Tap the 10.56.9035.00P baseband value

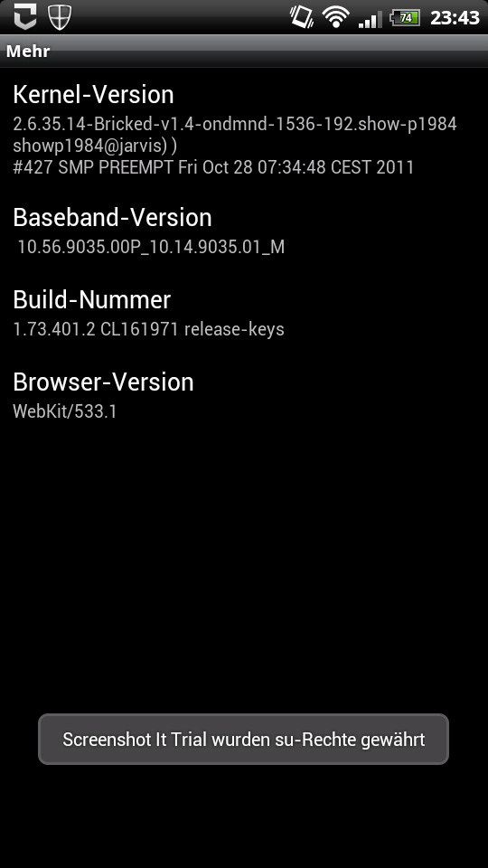tap(151, 247)
